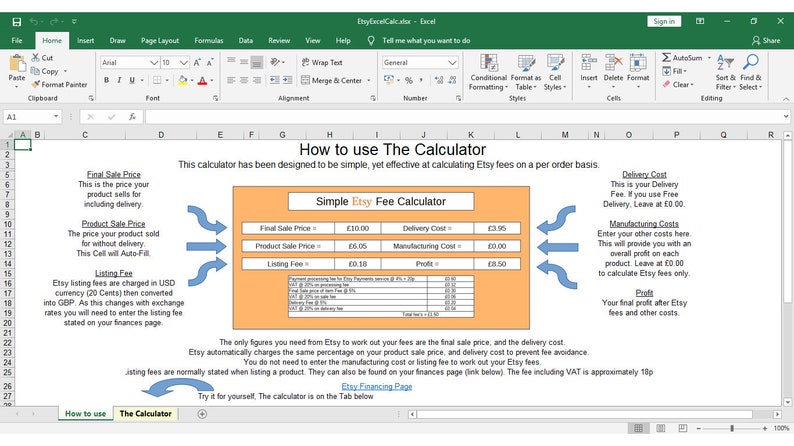Open Font name dropdown showing Arial

(154, 62)
